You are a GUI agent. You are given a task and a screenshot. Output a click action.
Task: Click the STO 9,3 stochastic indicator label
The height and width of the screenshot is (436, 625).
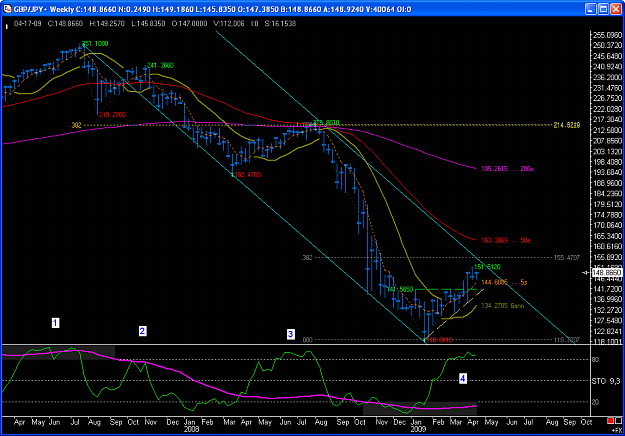[x=606, y=381]
